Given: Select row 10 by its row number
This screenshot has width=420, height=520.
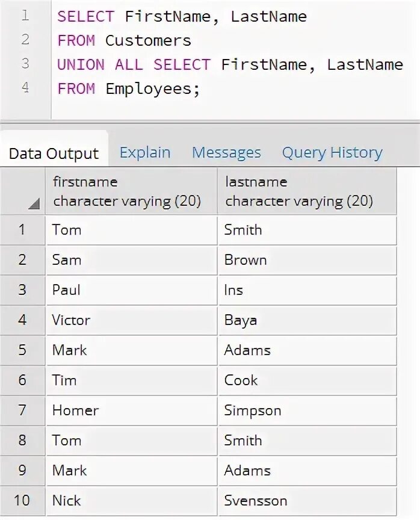Looking at the screenshot, I should 22,500.
